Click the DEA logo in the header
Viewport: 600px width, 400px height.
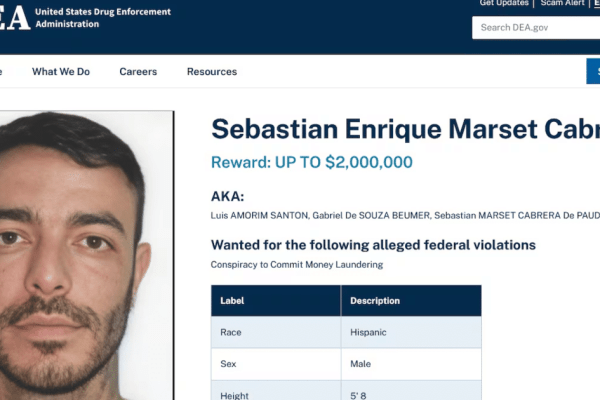click(12, 18)
